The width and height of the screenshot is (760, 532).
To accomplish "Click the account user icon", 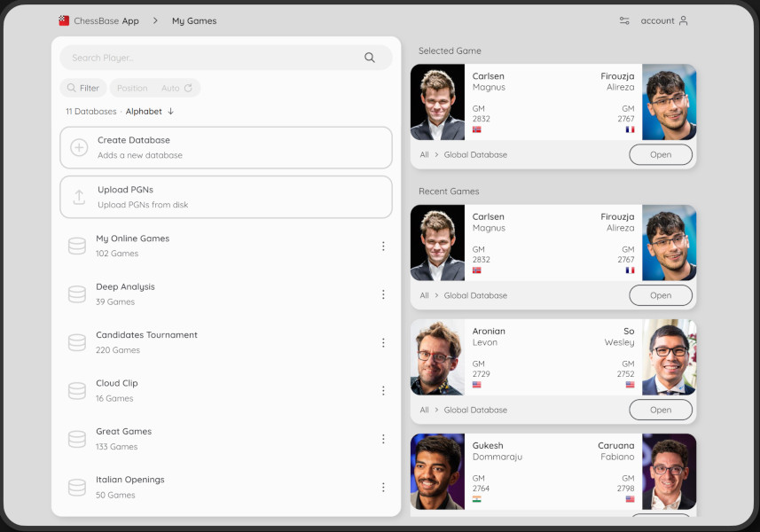I will point(683,20).
